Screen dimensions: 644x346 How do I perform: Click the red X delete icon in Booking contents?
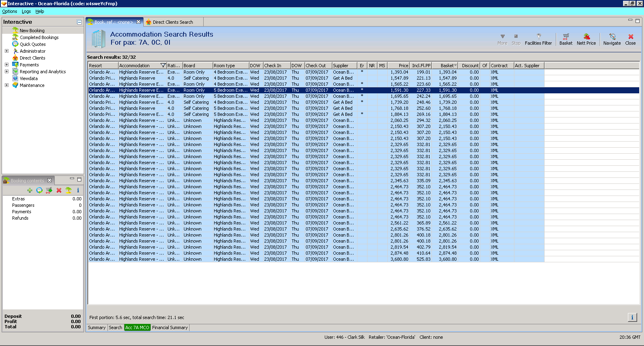click(59, 190)
